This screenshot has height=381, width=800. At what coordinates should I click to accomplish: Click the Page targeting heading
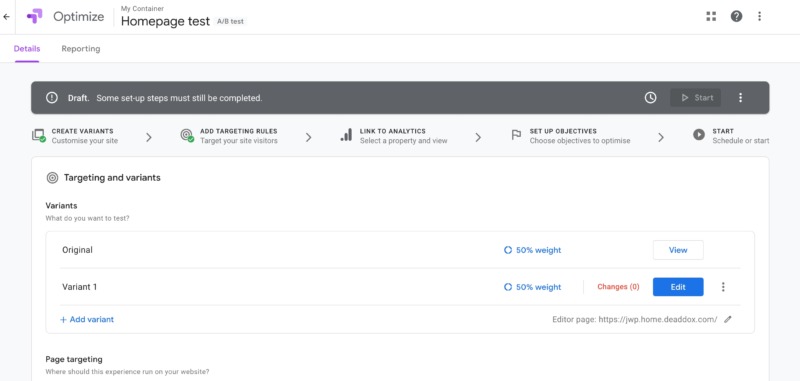(74, 359)
